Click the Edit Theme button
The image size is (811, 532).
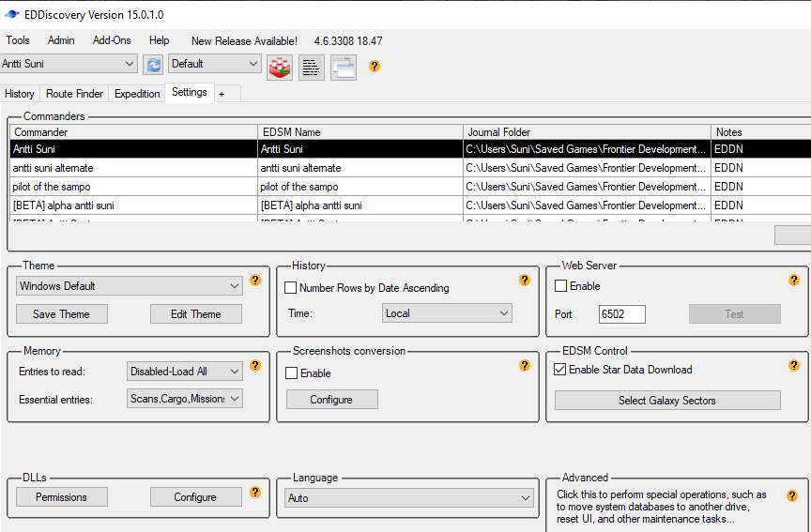[x=196, y=313]
